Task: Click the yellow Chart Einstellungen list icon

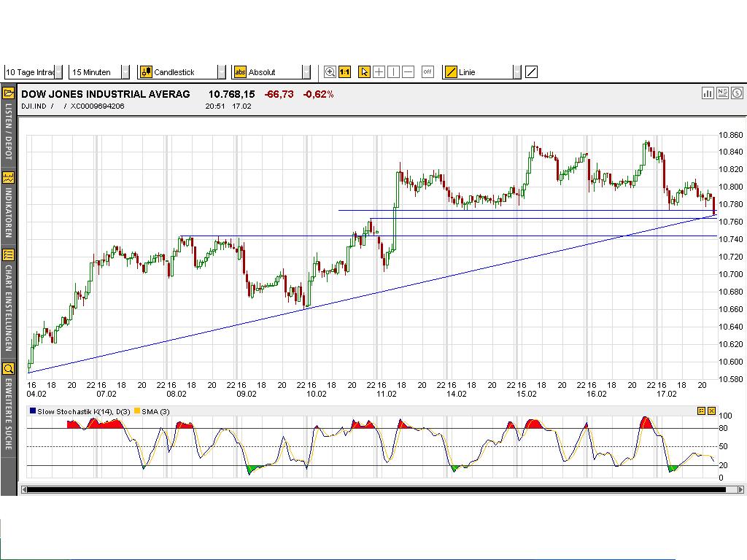Action: 9,254
